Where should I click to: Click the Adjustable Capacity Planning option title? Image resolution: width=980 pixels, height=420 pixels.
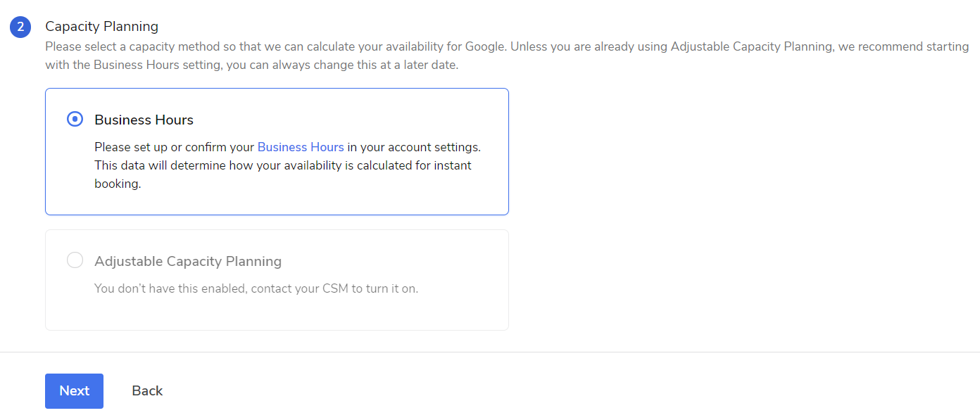point(188,262)
